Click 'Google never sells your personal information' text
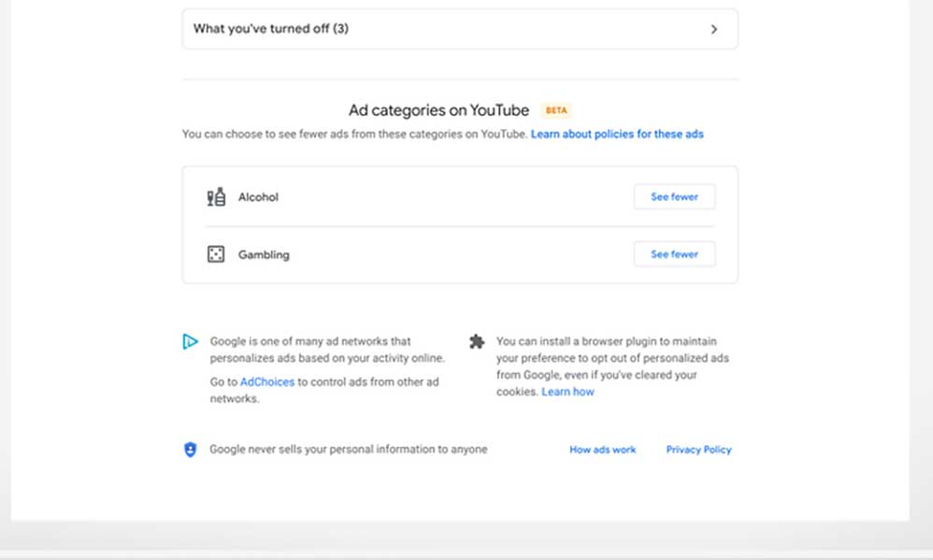 tap(348, 450)
